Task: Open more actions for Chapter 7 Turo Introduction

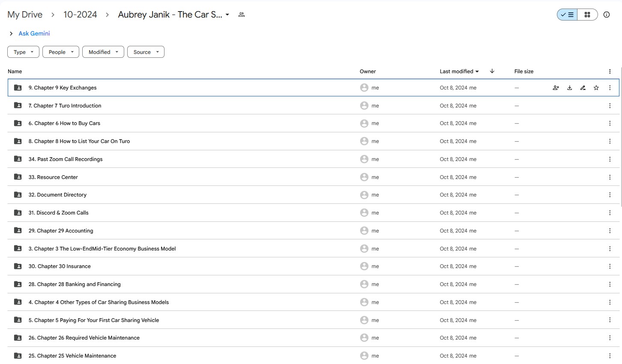Action: point(610,106)
